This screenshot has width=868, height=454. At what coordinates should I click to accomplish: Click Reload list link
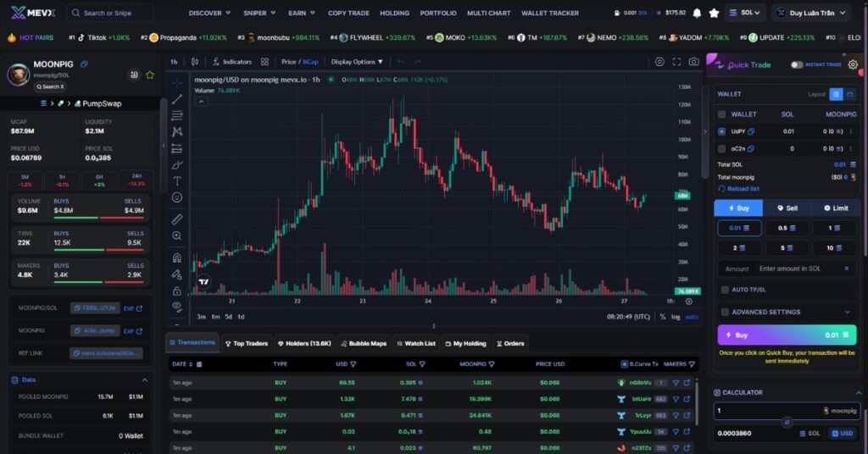[738, 189]
